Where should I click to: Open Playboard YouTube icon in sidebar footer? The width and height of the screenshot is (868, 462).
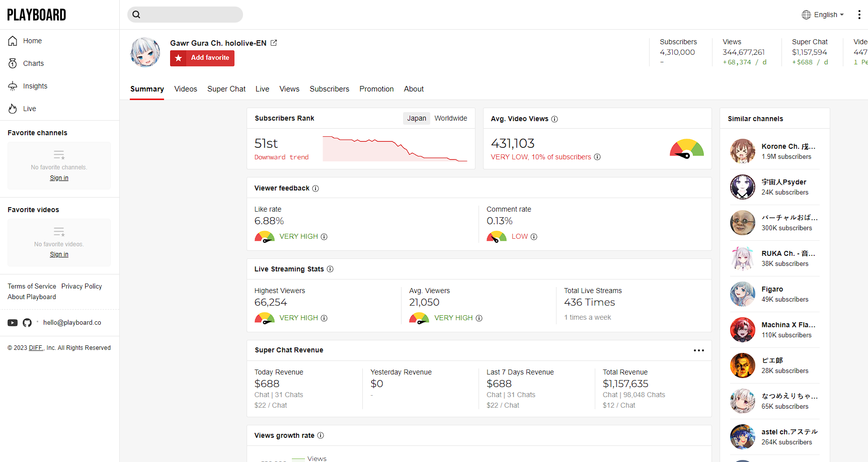click(x=13, y=323)
